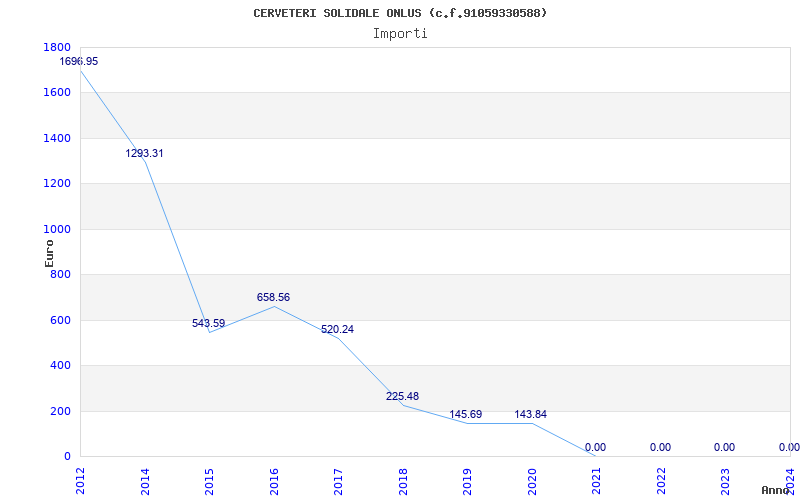Image resolution: width=800 pixels, height=500 pixels.
Task: Click y-axis tick 0
Action: (x=67, y=456)
